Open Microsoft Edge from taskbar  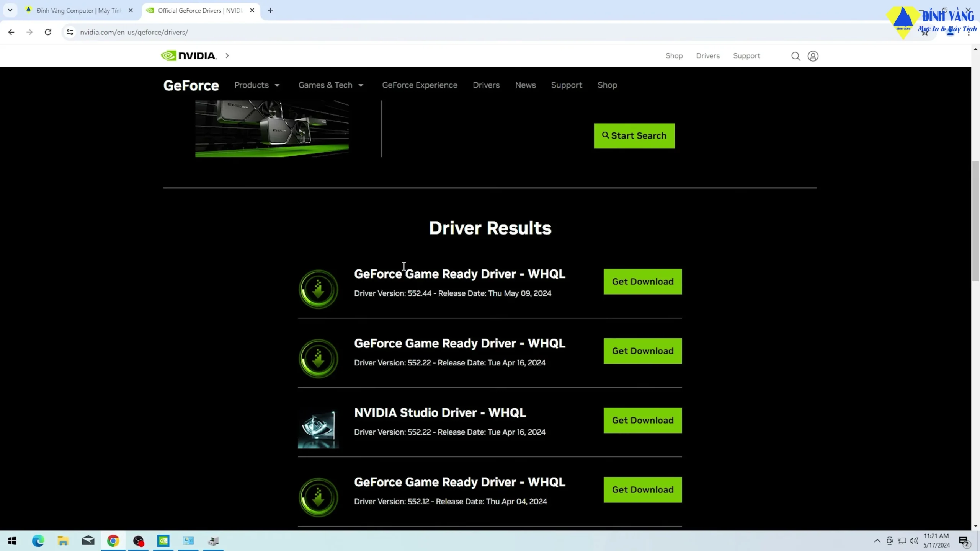[38, 541]
